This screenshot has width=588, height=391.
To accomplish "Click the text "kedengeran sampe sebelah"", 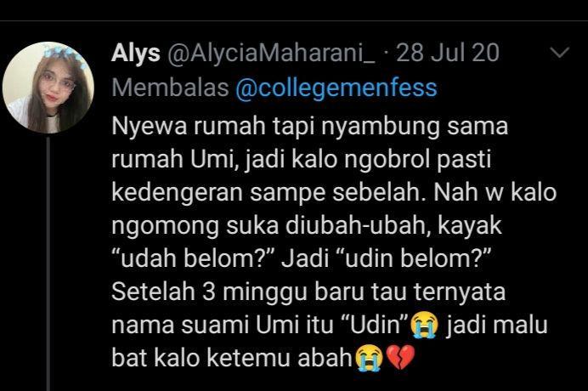I will tap(269, 193).
